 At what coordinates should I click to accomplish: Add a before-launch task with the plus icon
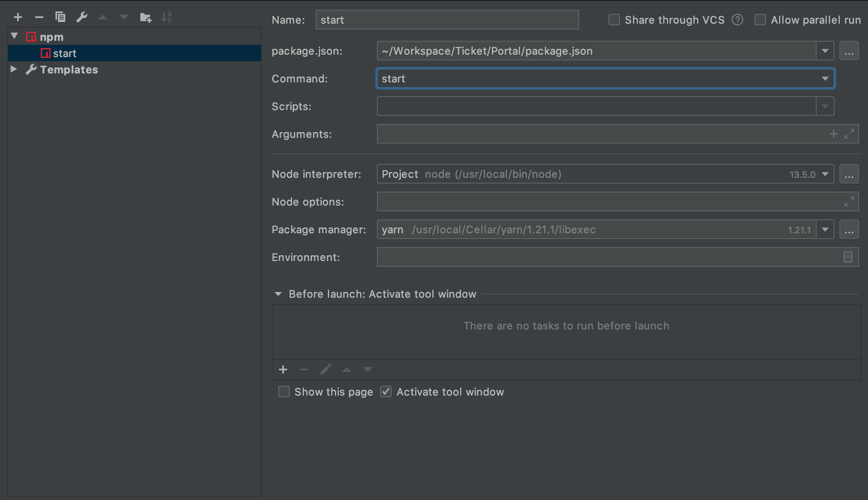point(283,369)
